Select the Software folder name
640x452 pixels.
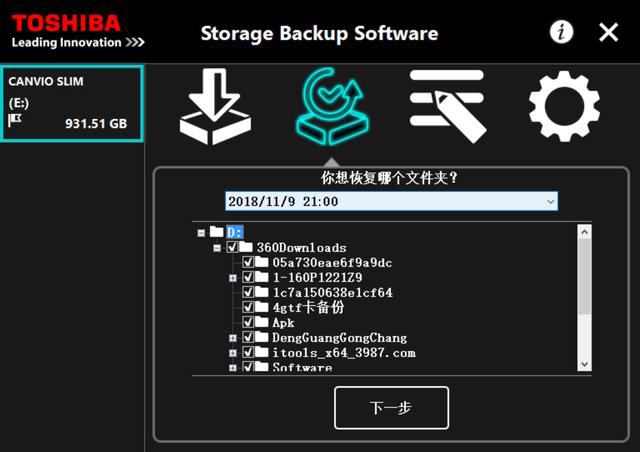coord(302,367)
